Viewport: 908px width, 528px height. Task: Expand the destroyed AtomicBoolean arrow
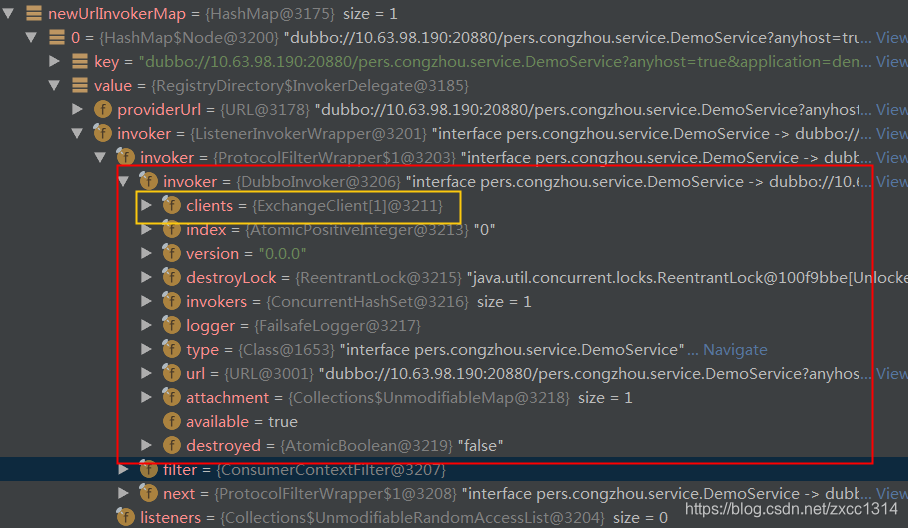147,446
